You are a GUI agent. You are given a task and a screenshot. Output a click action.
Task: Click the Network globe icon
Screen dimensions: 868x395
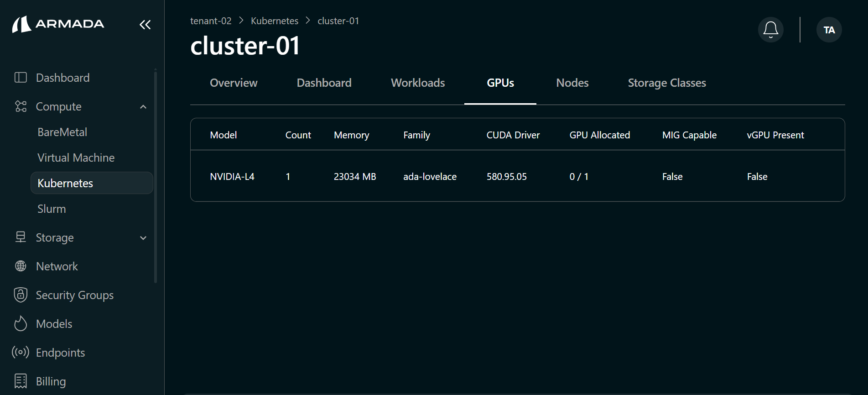click(21, 266)
